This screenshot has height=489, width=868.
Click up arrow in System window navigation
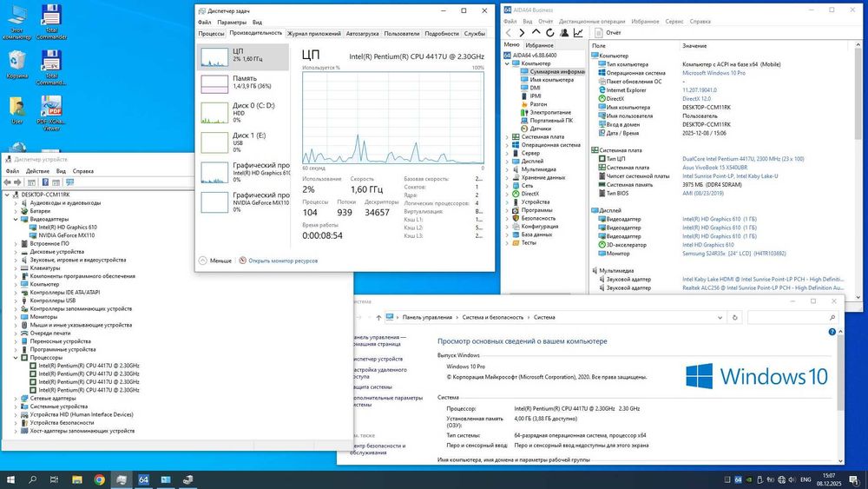point(378,317)
